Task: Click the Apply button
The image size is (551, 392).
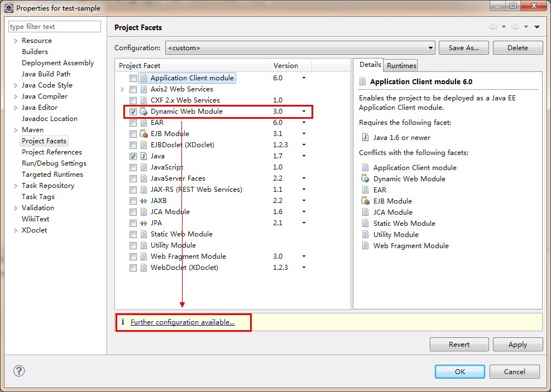Action: click(x=518, y=344)
